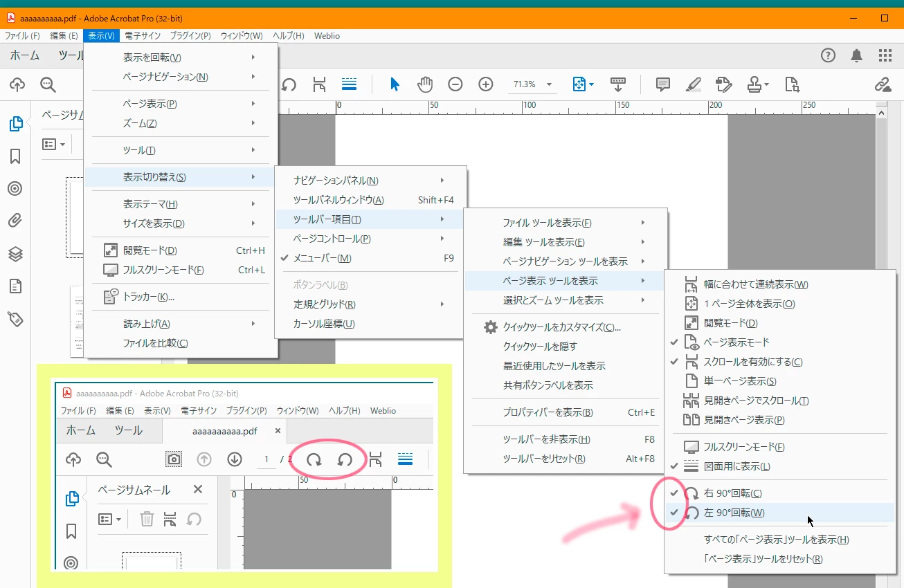
Task: Select the blue arrow selection tool
Action: (395, 84)
